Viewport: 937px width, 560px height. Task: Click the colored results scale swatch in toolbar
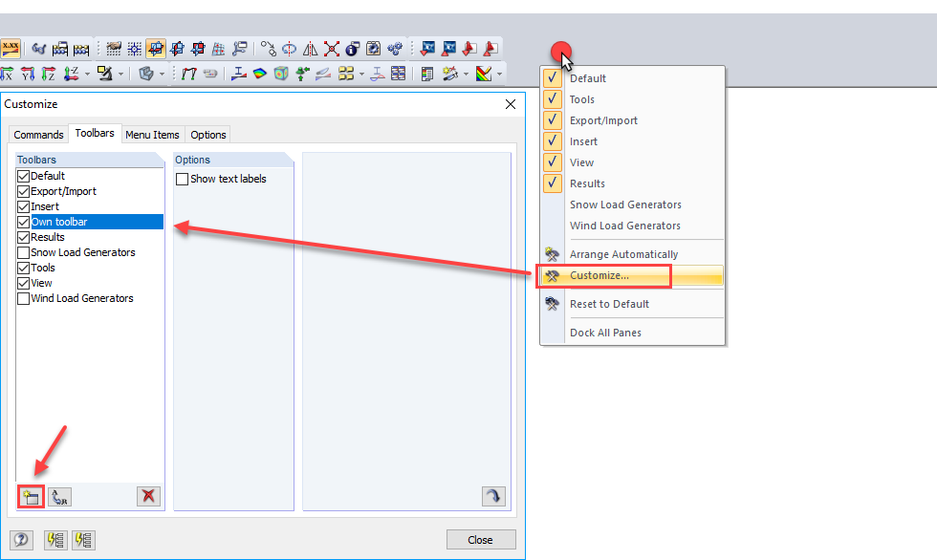(484, 74)
